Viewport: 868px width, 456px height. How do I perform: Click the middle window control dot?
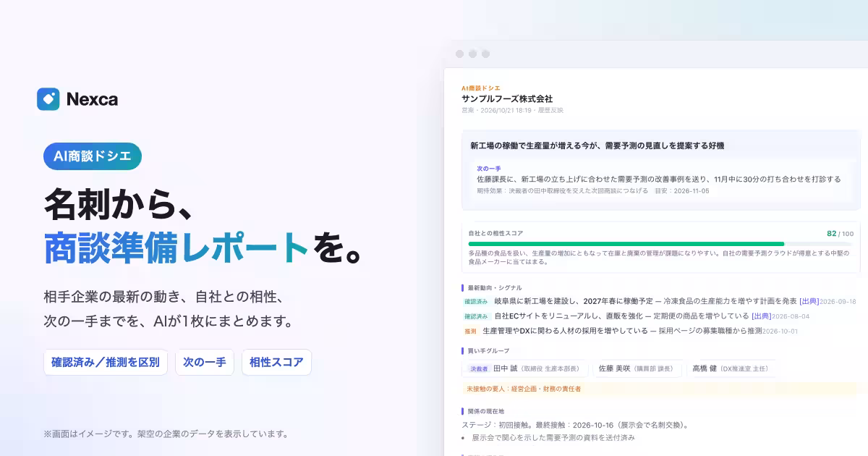tap(472, 54)
